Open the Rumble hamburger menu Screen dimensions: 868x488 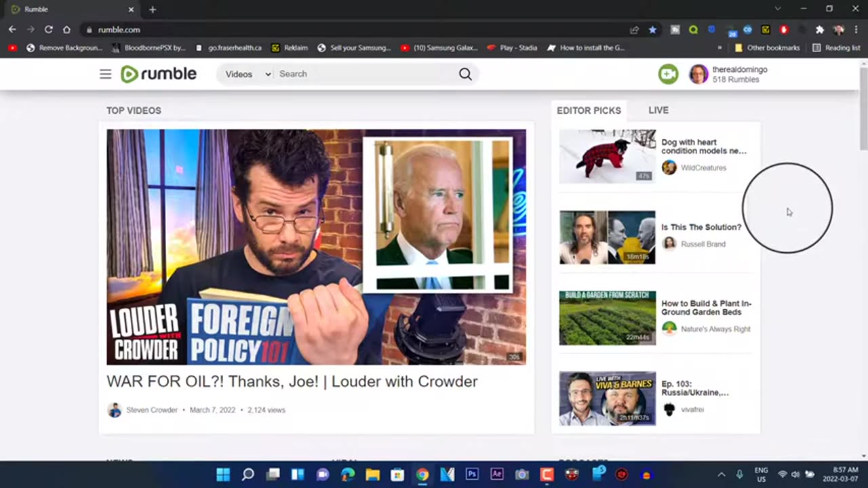click(105, 74)
